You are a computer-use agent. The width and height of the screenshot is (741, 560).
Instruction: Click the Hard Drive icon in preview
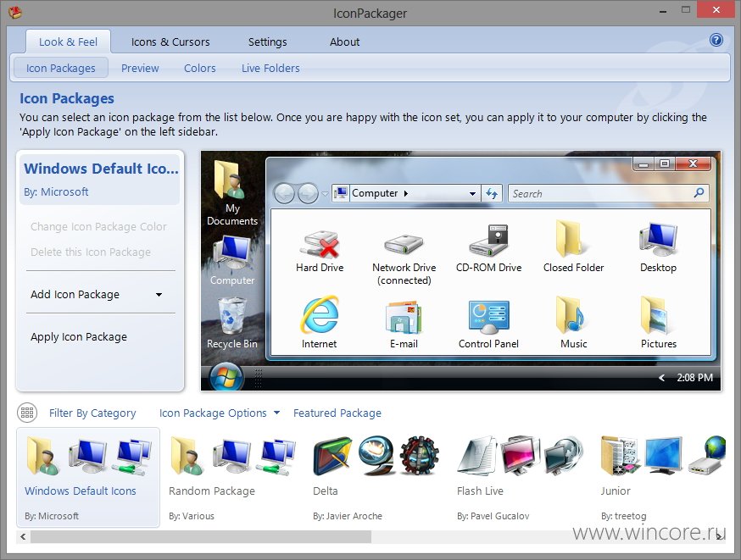click(x=320, y=244)
